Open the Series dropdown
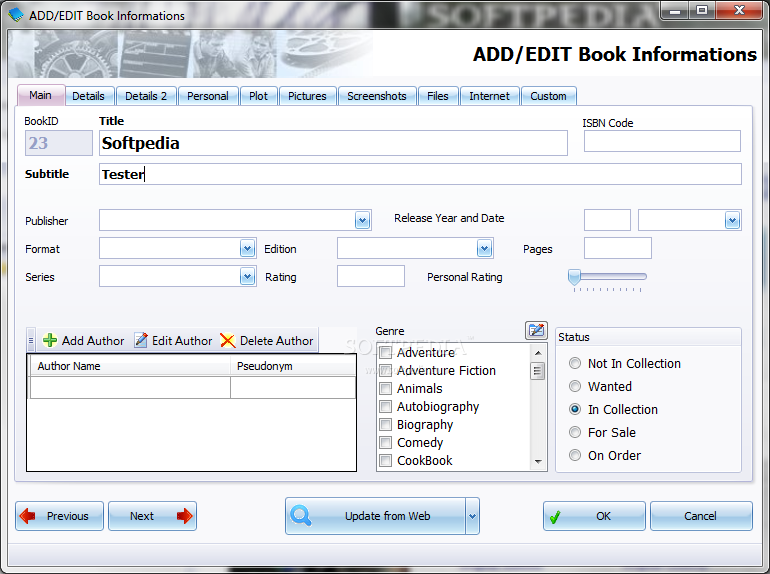This screenshot has width=770, height=574. [248, 276]
